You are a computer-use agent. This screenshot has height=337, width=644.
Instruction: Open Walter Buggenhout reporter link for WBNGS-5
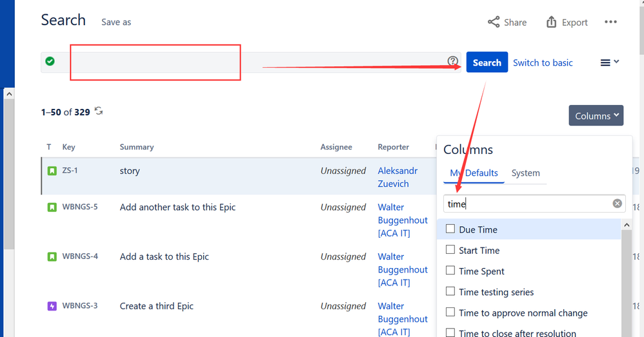(x=403, y=220)
